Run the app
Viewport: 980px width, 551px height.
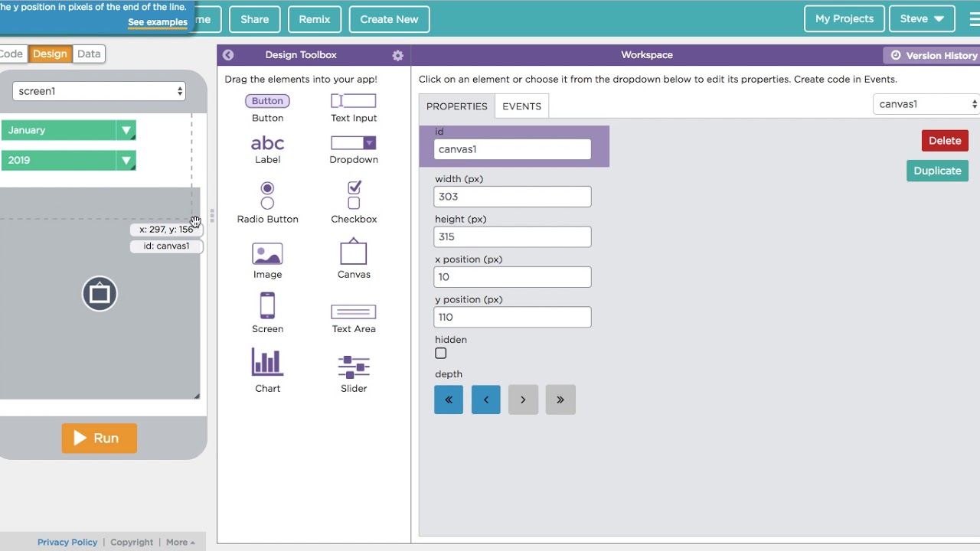pos(100,439)
